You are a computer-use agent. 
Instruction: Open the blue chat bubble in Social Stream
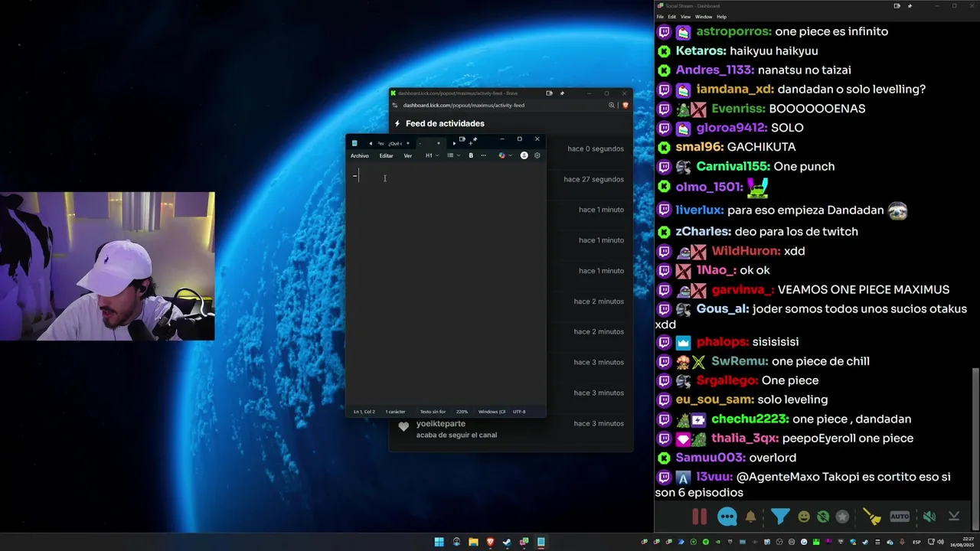pos(727,517)
